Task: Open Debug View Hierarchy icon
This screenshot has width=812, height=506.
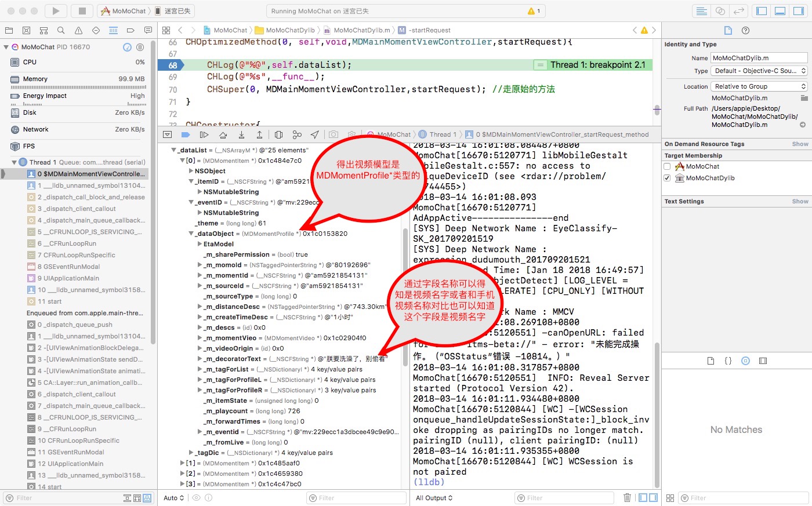Action: 278,134
